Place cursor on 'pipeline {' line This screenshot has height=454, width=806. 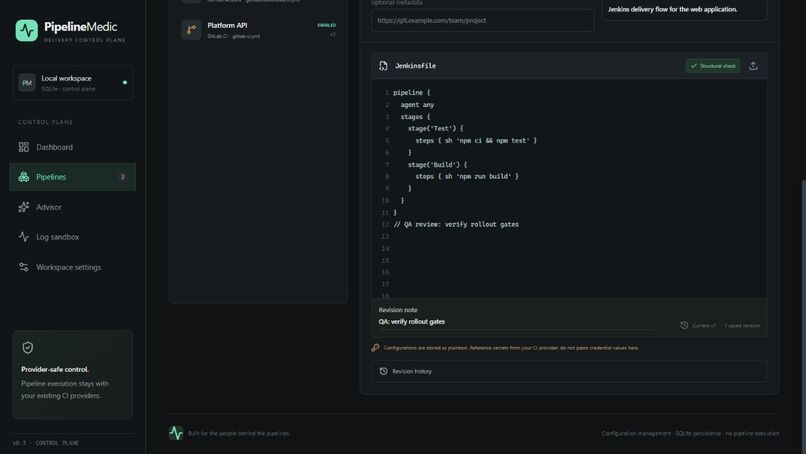pyautogui.click(x=412, y=93)
